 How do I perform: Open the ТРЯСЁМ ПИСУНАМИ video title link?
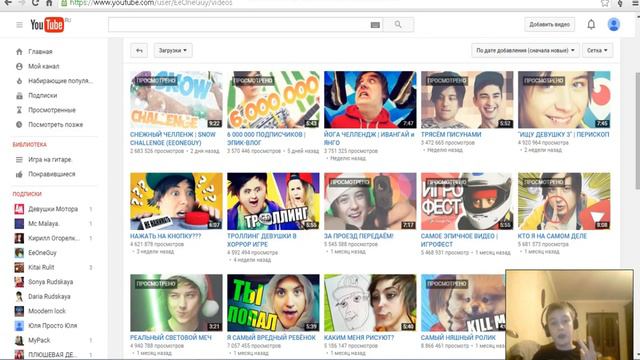coord(451,134)
